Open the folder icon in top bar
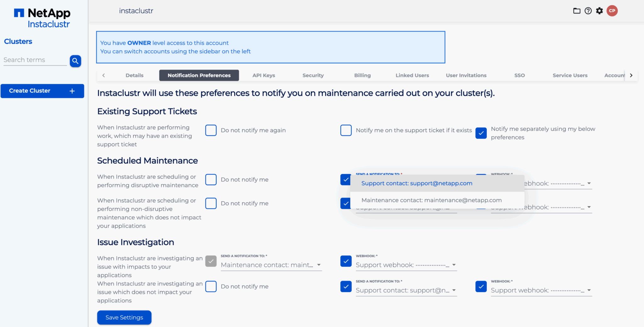Image resolution: width=644 pixels, height=327 pixels. [x=577, y=11]
